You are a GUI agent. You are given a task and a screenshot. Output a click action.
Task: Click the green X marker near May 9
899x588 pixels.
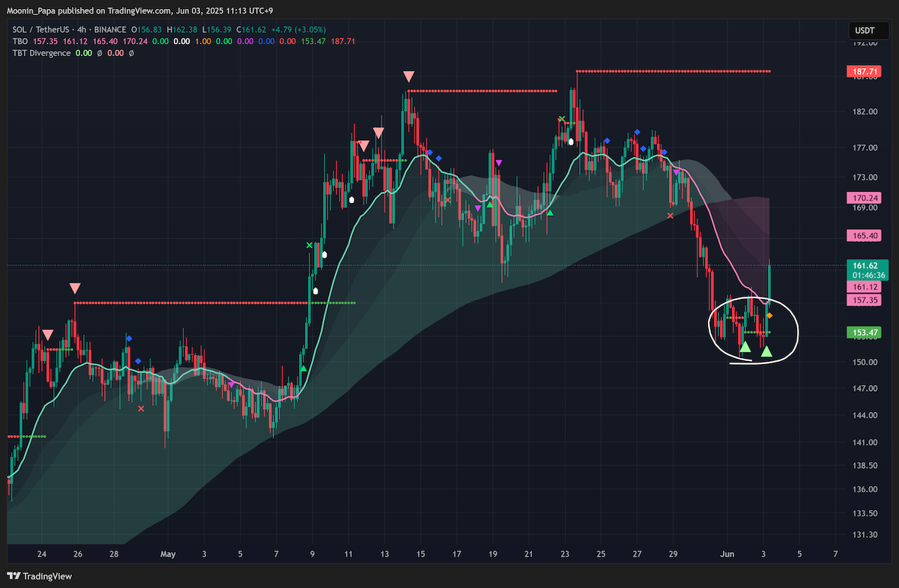pos(309,245)
